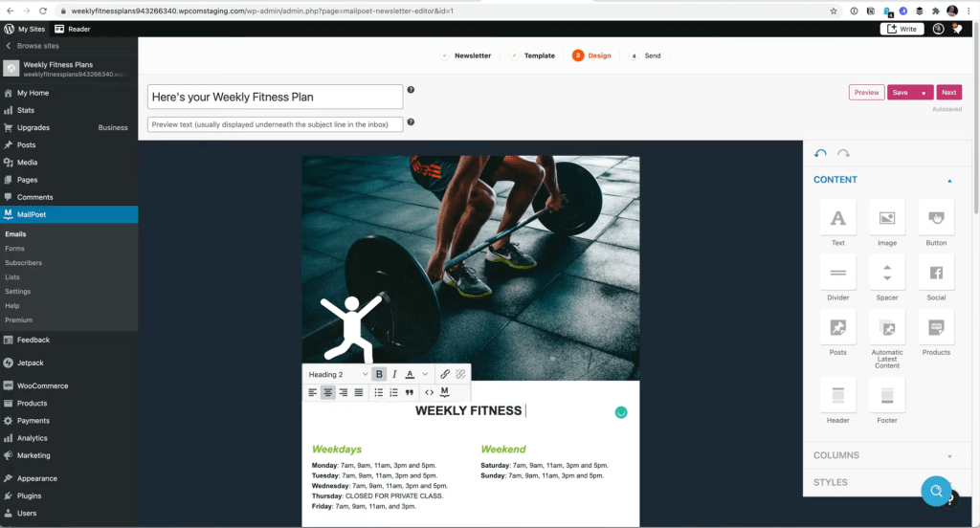Open WooCommerce in the admin sidebar

click(x=42, y=385)
